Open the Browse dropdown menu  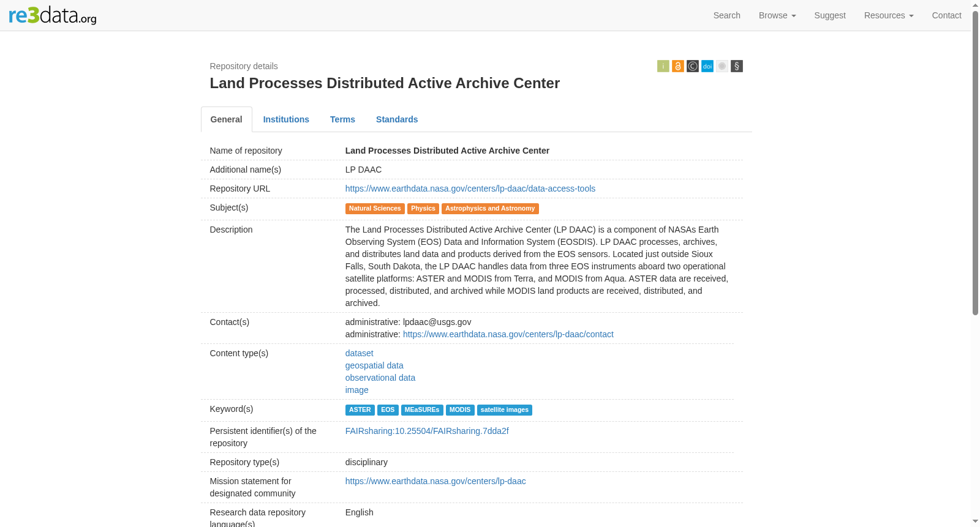(777, 15)
